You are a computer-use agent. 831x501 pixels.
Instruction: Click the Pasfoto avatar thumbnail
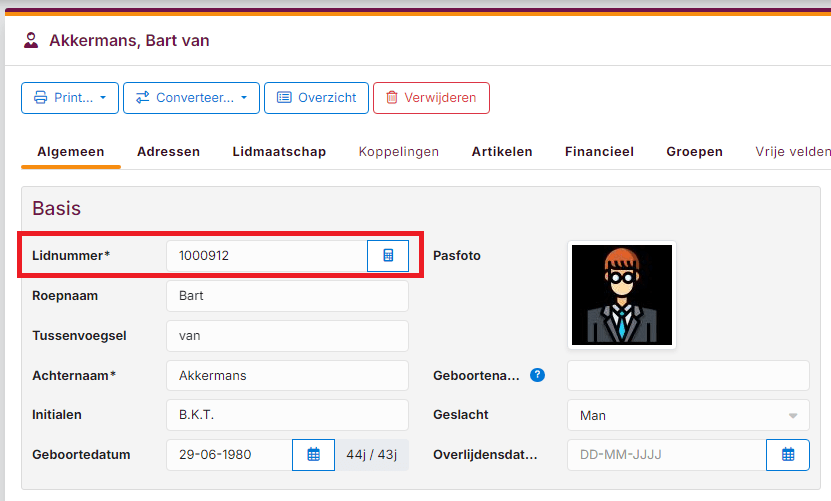coord(622,295)
